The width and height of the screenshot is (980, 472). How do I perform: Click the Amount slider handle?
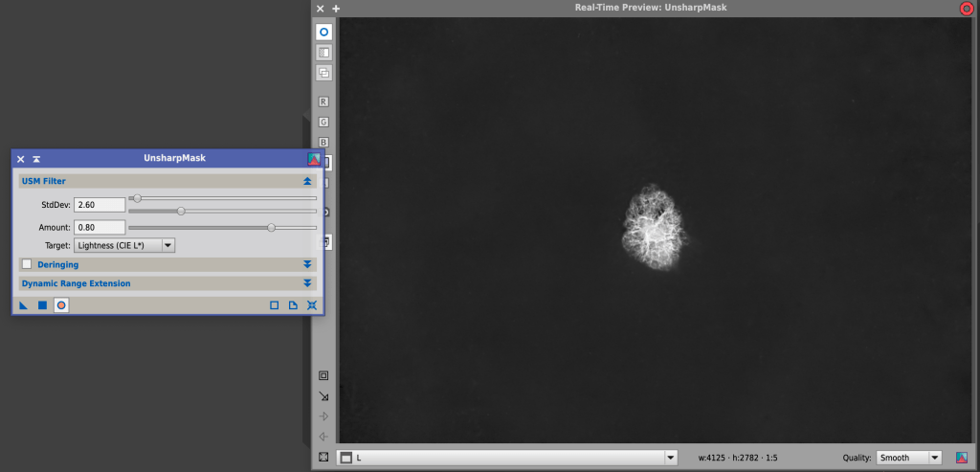272,227
